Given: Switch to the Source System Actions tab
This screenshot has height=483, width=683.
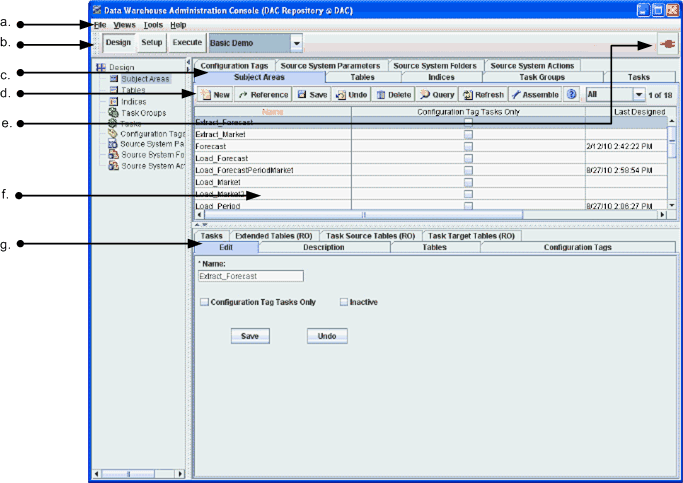Looking at the screenshot, I should (532, 66).
